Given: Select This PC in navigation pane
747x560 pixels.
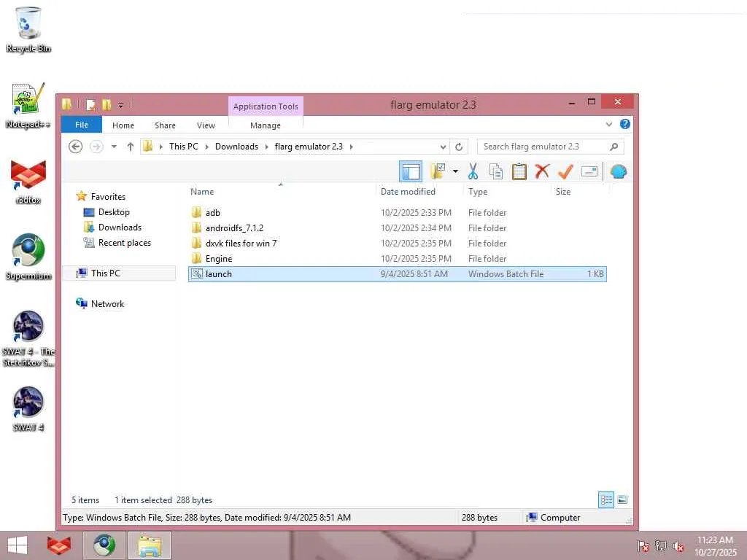Looking at the screenshot, I should click(x=105, y=273).
